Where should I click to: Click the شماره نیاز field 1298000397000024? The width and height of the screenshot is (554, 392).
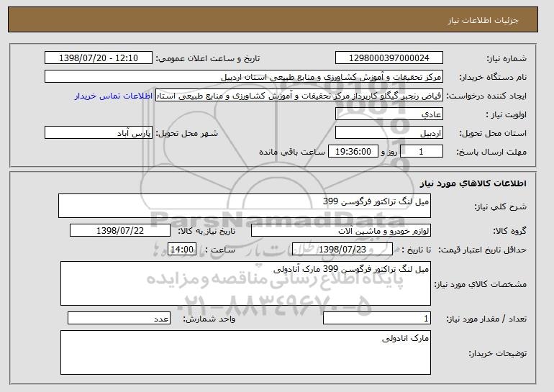click(x=389, y=58)
